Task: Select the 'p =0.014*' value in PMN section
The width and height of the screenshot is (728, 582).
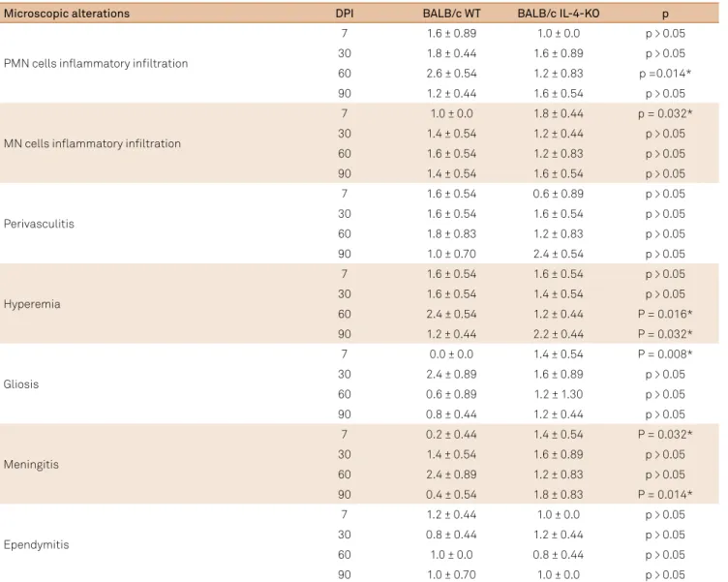Action: [x=665, y=74]
